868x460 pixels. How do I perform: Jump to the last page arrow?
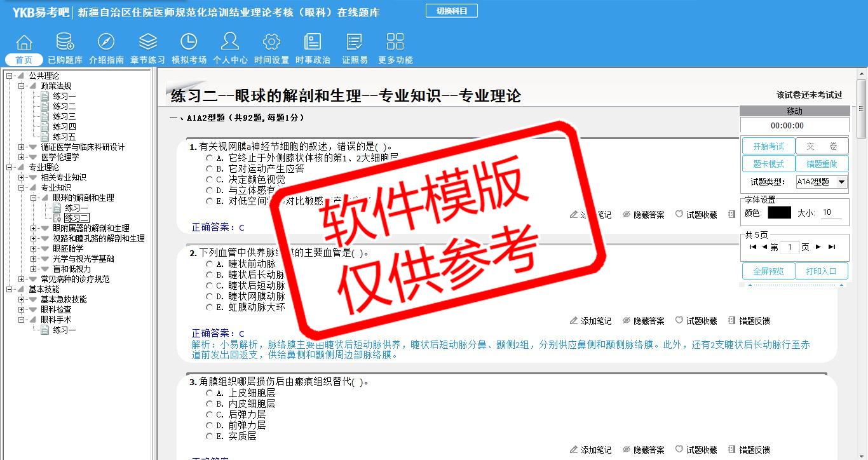pos(832,247)
